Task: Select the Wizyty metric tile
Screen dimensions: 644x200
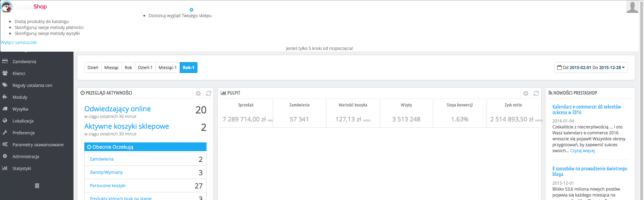Action: (406, 113)
